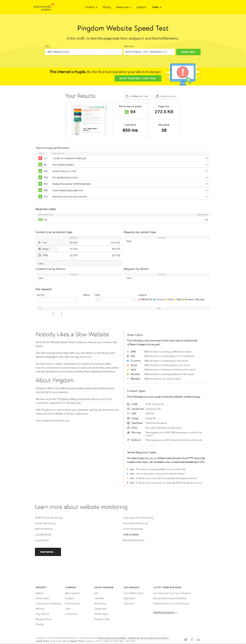Open the Mobile Apps footer link
Screen dimensions: 246x644
[101, 614]
